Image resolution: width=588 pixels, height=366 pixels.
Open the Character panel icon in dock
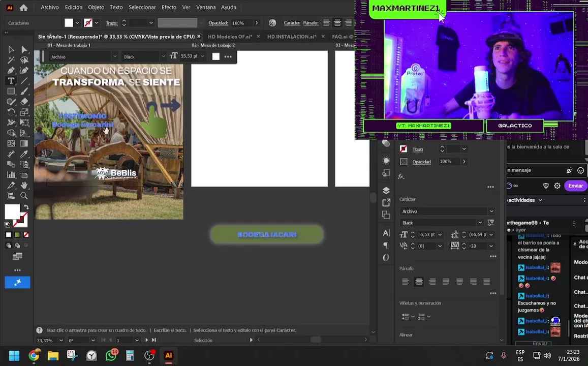(386, 233)
